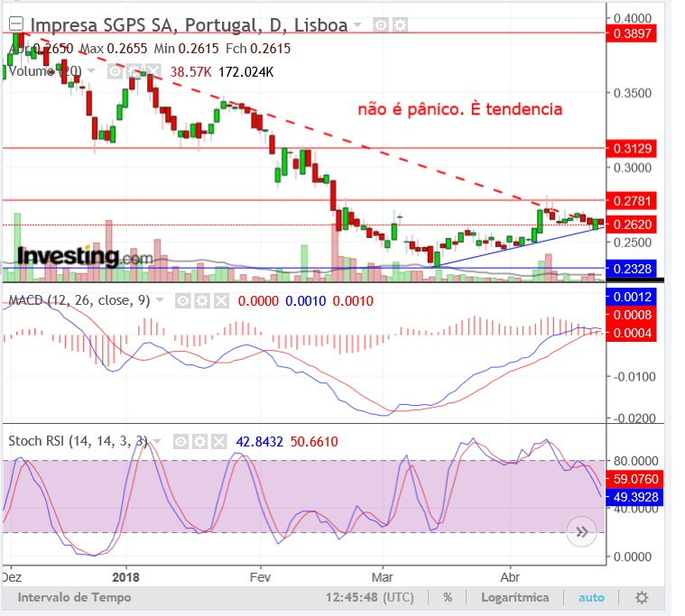Expand the Stoch RSI dropdown arrow
This screenshot has height=616, width=685.
pos(157,441)
